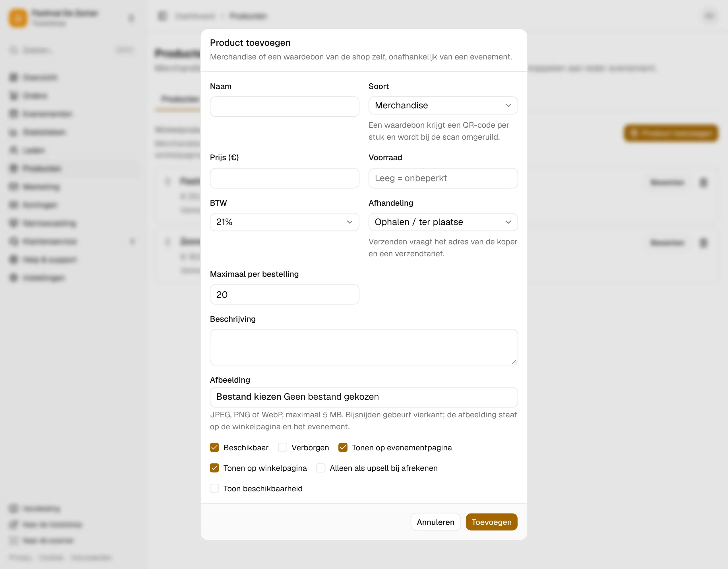Viewport: 728px width, 569px height.
Task: Click the Annuleren button
Action: (435, 522)
